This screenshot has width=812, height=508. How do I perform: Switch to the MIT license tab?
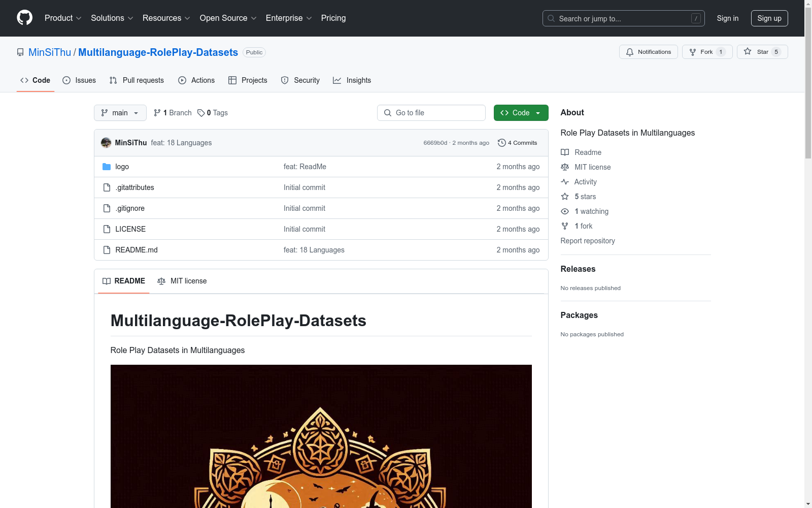tap(182, 281)
